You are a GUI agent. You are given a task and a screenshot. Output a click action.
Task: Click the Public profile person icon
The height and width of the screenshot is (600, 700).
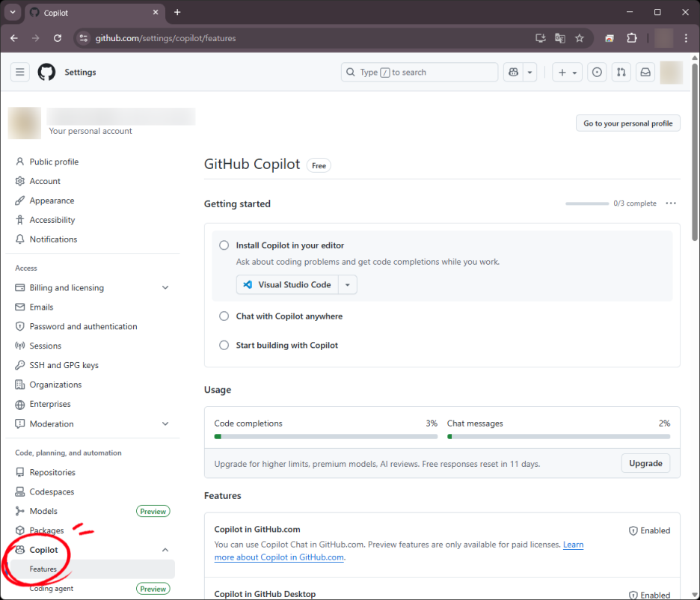click(x=19, y=162)
